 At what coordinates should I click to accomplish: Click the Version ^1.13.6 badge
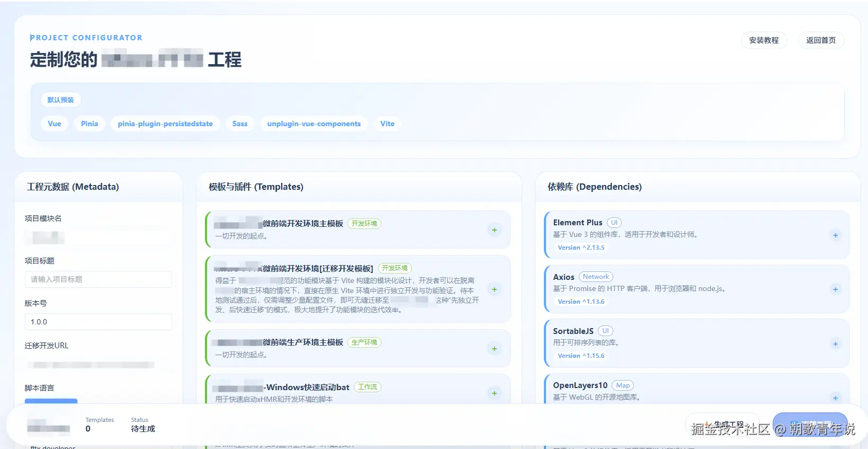tap(581, 302)
